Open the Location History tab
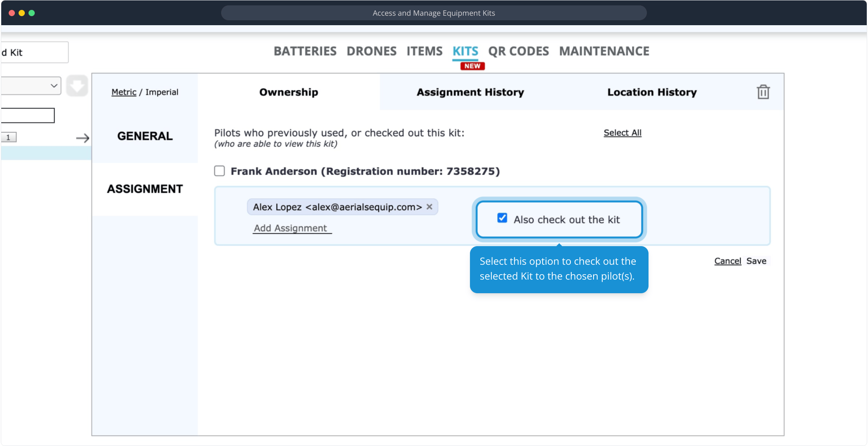Screen dimensions: 868x446 click(x=652, y=92)
